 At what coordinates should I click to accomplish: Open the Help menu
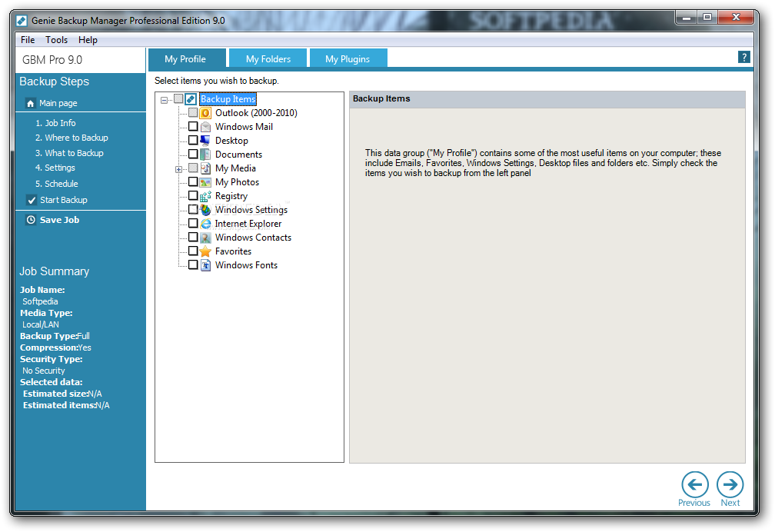point(88,39)
